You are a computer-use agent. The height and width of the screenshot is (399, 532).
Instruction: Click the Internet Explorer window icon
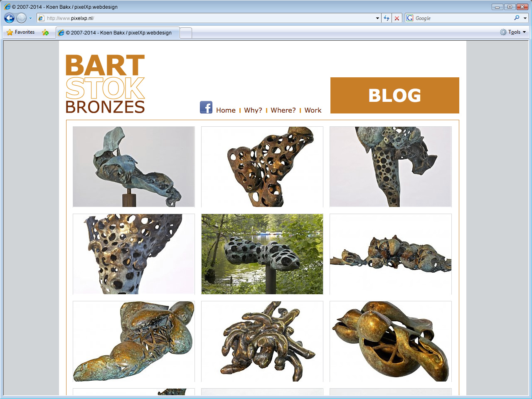[x=7, y=7]
